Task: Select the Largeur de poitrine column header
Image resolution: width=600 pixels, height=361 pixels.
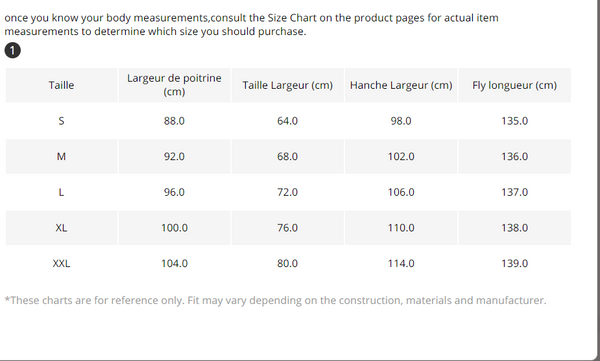Action: 174,85
